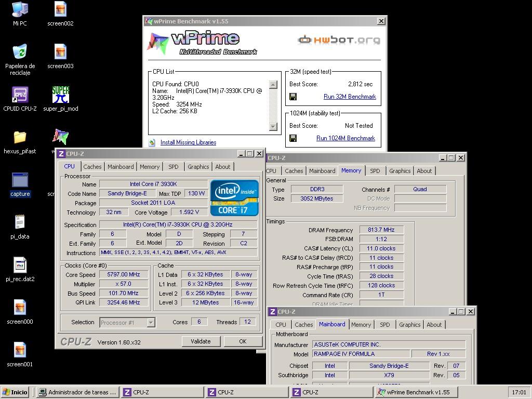
Task: Select the wPrime desktop icon
Action: tap(60, 137)
